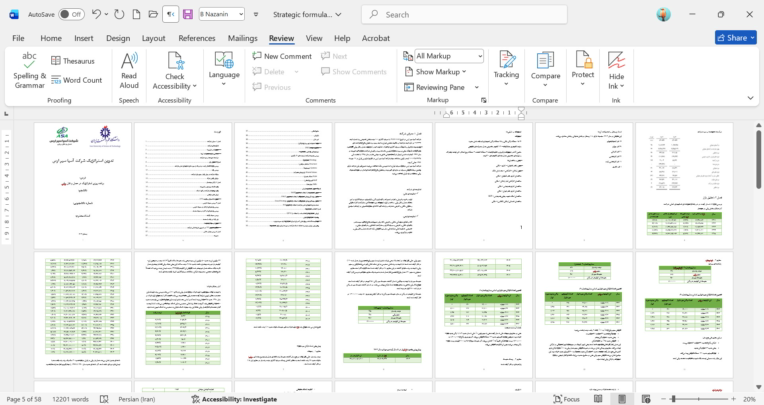Click the tab selector at the ruler corner
764x405 pixels.
(6, 114)
